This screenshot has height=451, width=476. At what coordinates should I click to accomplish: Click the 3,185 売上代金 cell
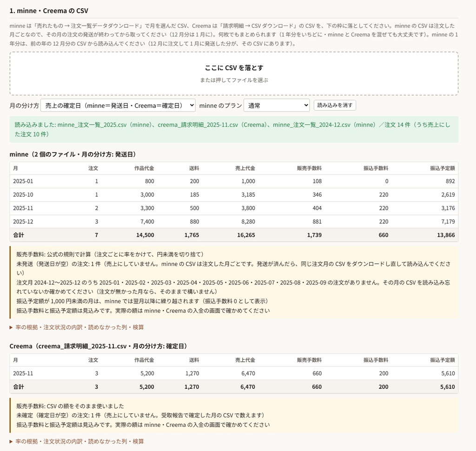[x=248, y=195]
